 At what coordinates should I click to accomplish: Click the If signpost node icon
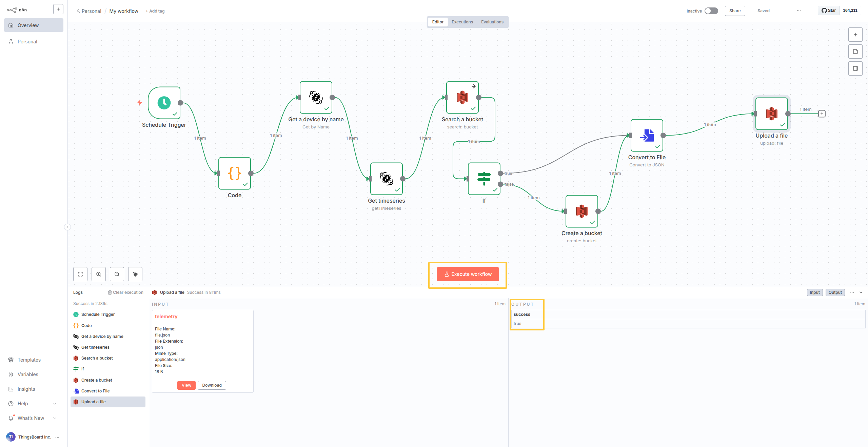[484, 179]
